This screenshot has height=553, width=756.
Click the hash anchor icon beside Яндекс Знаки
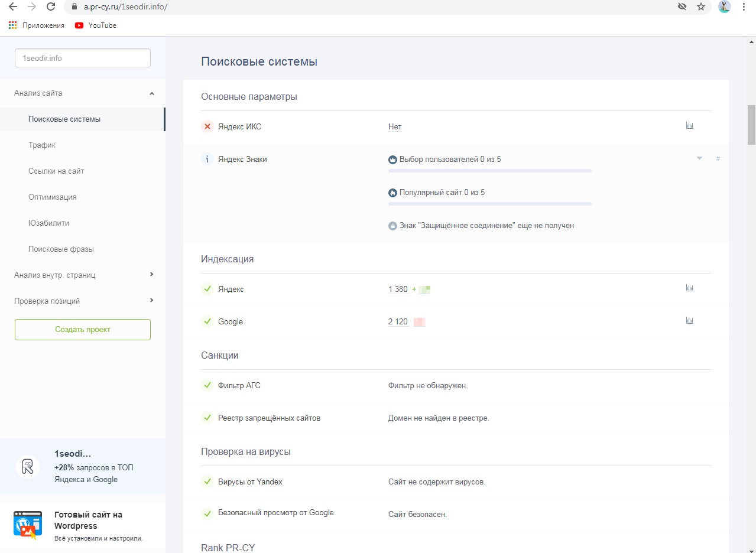point(718,158)
